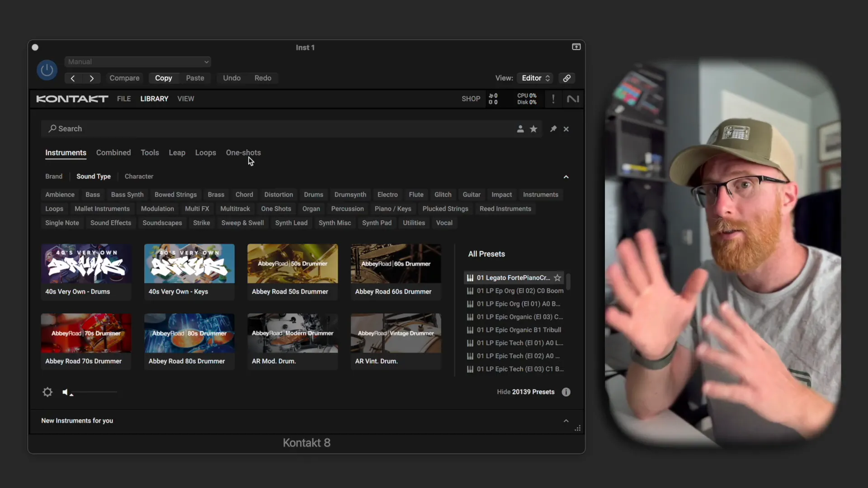868x488 pixels.
Task: Collapse the tag filter section chevron
Action: point(566,177)
